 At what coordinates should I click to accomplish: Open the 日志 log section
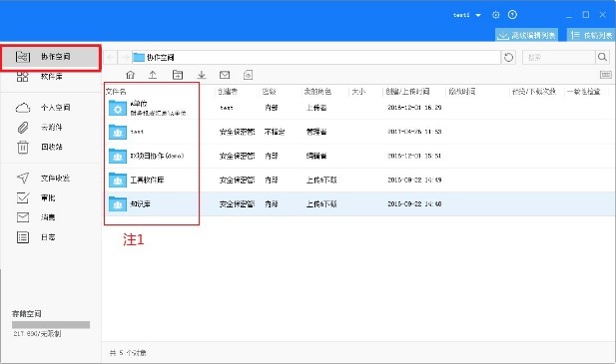coord(36,237)
